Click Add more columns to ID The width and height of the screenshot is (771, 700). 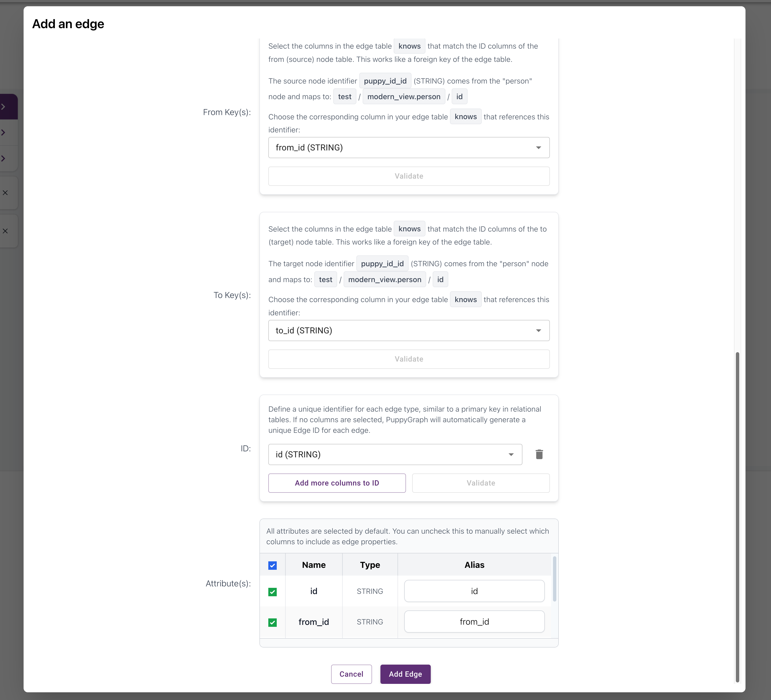tap(337, 483)
